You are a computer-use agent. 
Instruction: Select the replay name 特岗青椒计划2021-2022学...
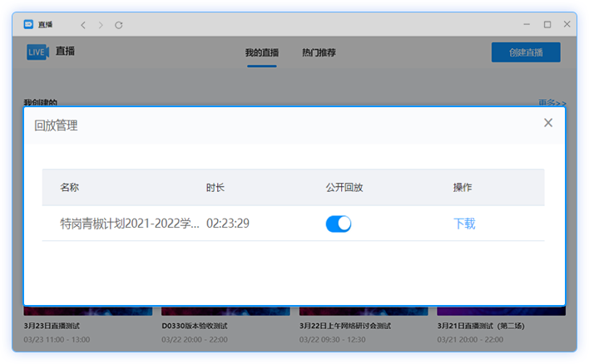130,224
